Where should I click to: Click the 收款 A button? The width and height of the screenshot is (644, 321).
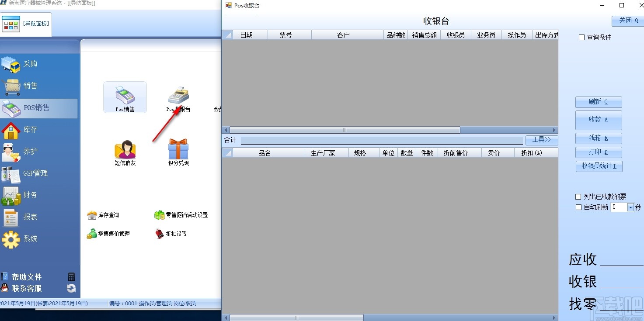tap(599, 120)
